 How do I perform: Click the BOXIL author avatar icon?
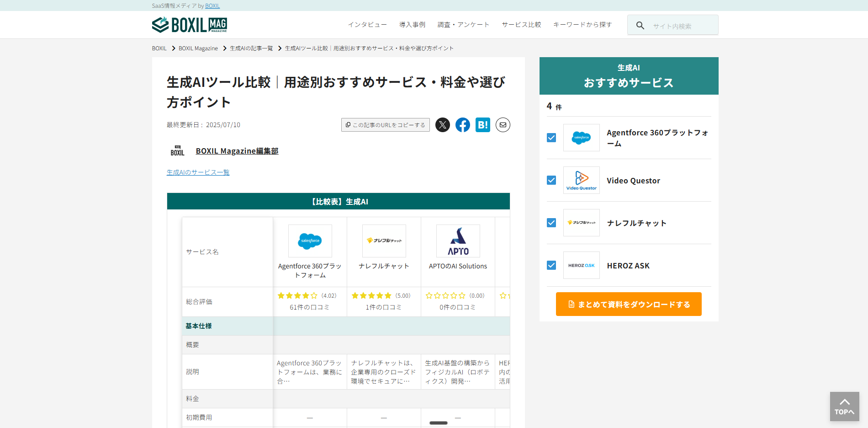pos(178,151)
